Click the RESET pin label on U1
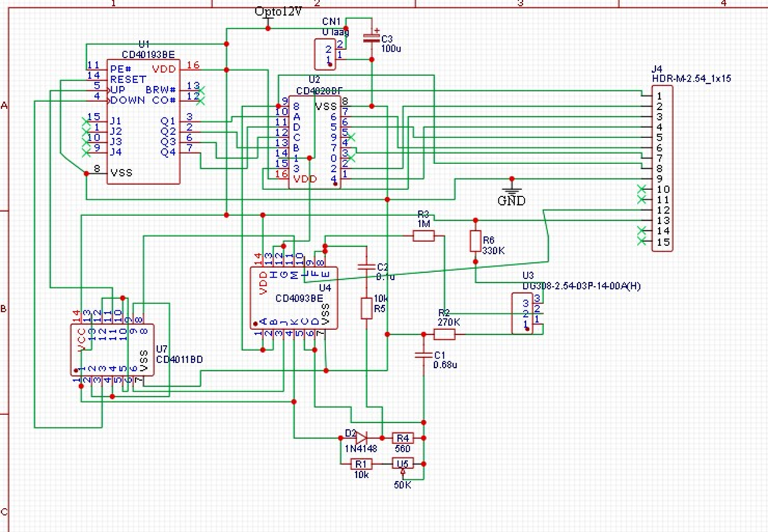Viewport: 768px width, 532px height. point(128,79)
